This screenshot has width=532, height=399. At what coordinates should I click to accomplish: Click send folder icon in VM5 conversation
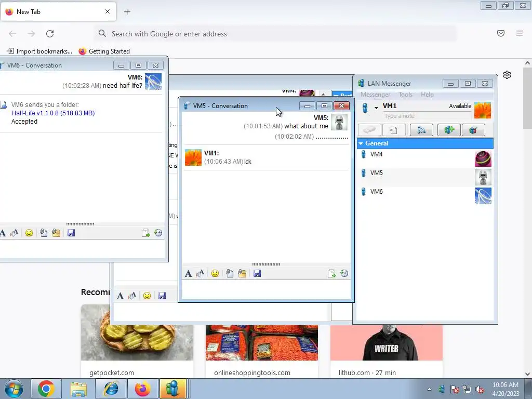pos(242,273)
